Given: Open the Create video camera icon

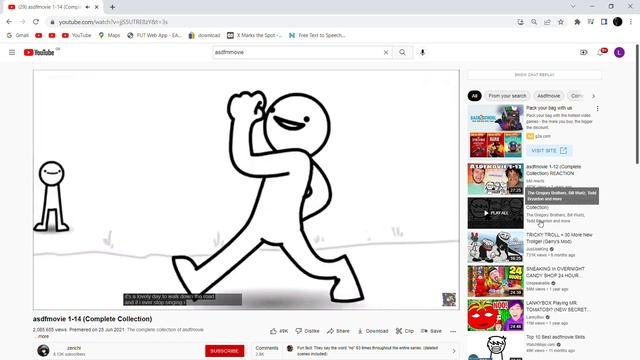Looking at the screenshot, I should pyautogui.click(x=584, y=52).
